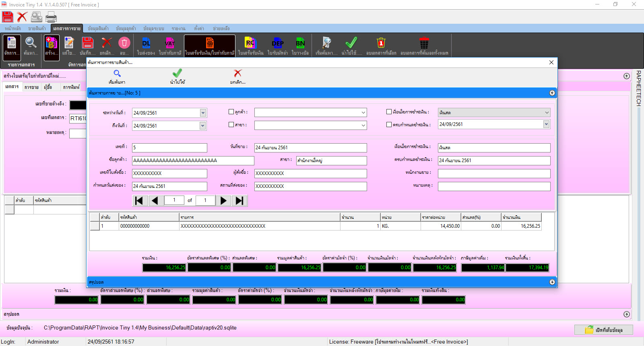Tick the เงื่อนไขการชำระเงิน checkbox
The image size is (644, 346).
[x=389, y=112]
